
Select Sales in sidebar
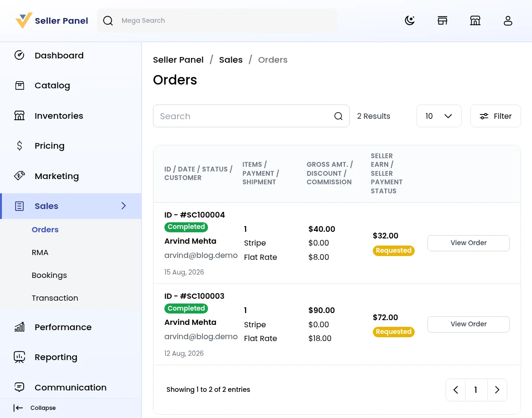pos(71,206)
